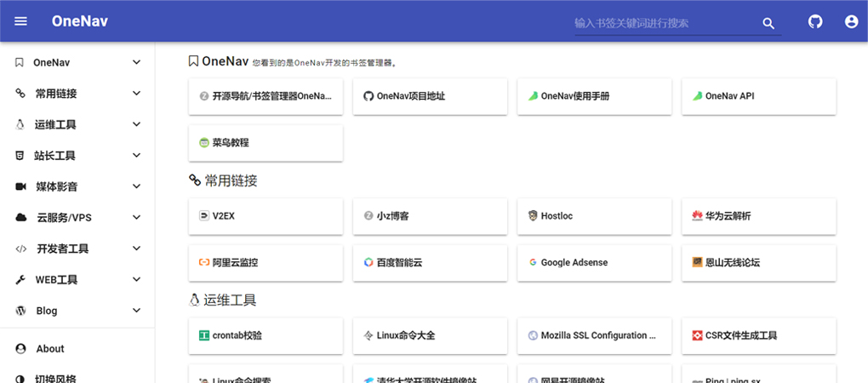
Task: Expand the 站长工具 sidebar chevron
Action: click(x=136, y=156)
